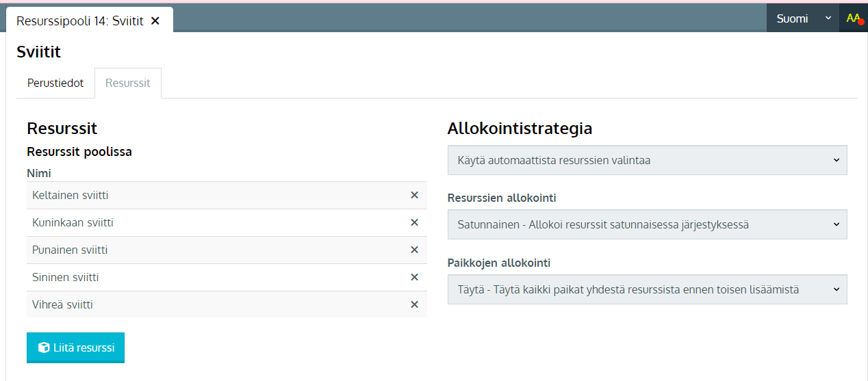Switch to the Perustiedot tab
868x381 pixels.
tap(55, 83)
